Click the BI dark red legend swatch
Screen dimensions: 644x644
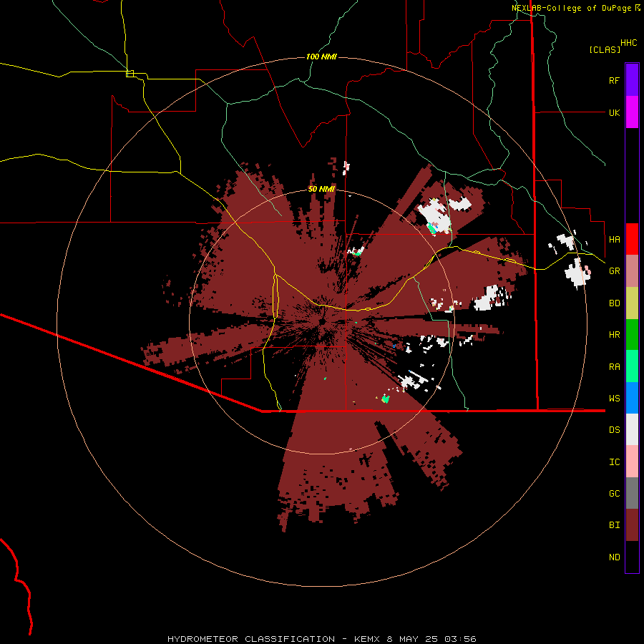point(632,525)
